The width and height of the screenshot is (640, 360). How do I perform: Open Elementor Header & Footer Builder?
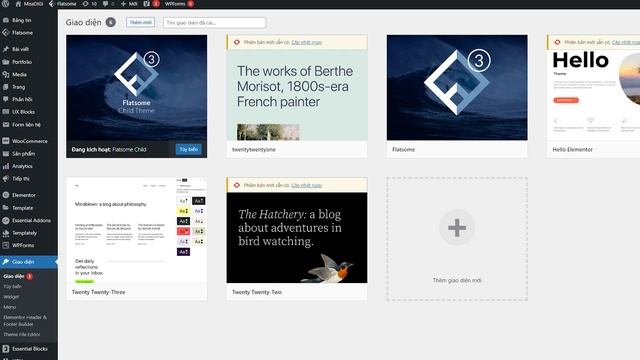[x=25, y=320]
